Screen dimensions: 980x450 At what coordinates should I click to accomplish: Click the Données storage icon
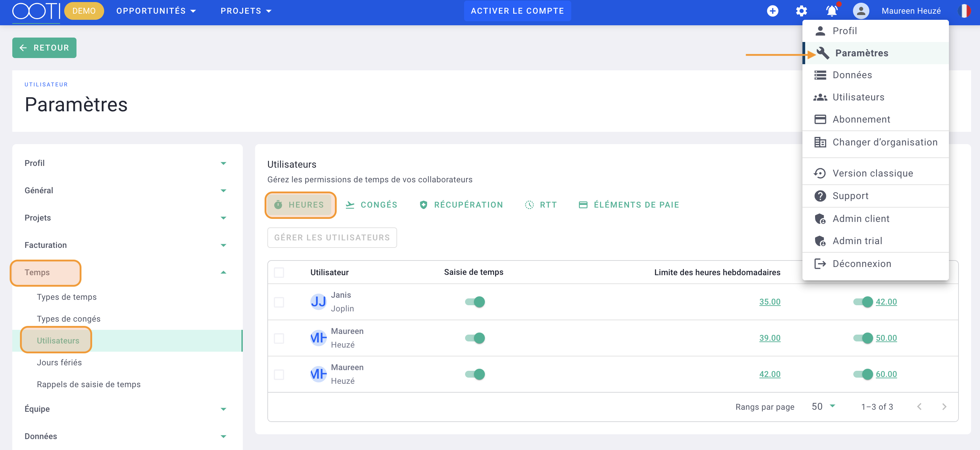(820, 75)
